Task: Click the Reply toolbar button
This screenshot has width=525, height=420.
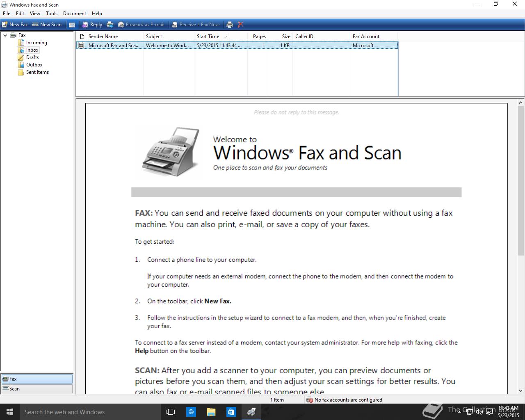Action: coord(92,25)
